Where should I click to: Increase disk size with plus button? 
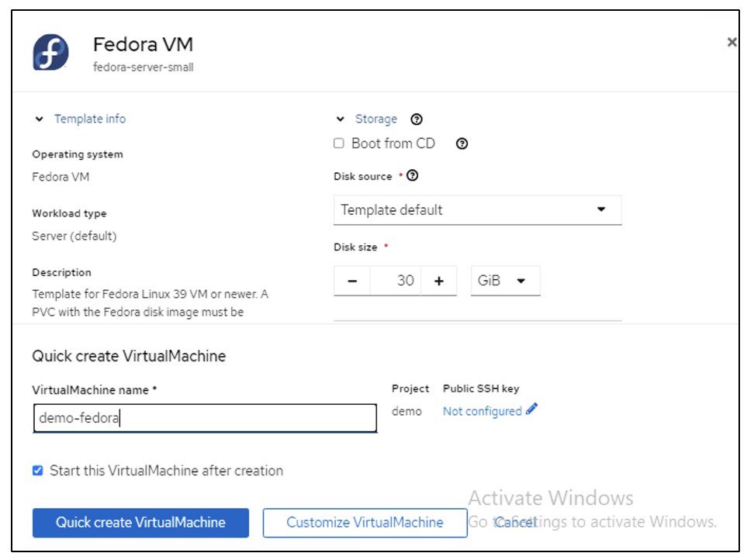click(x=439, y=281)
